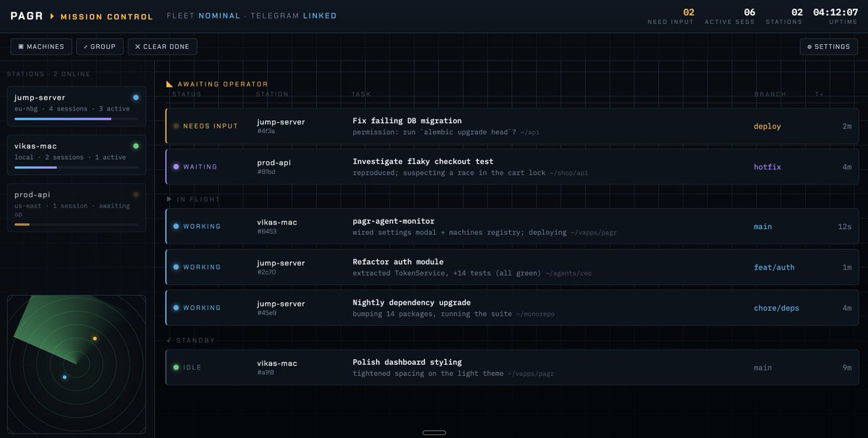This screenshot has width=868, height=438.
Task: Click the Needs Input status dot
Action: (x=176, y=126)
